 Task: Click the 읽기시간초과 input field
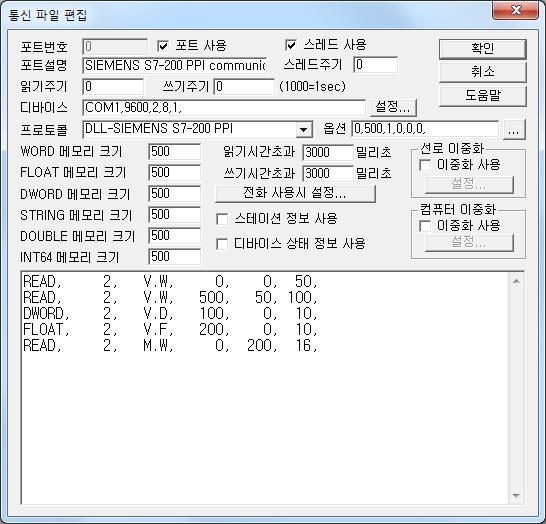328,152
